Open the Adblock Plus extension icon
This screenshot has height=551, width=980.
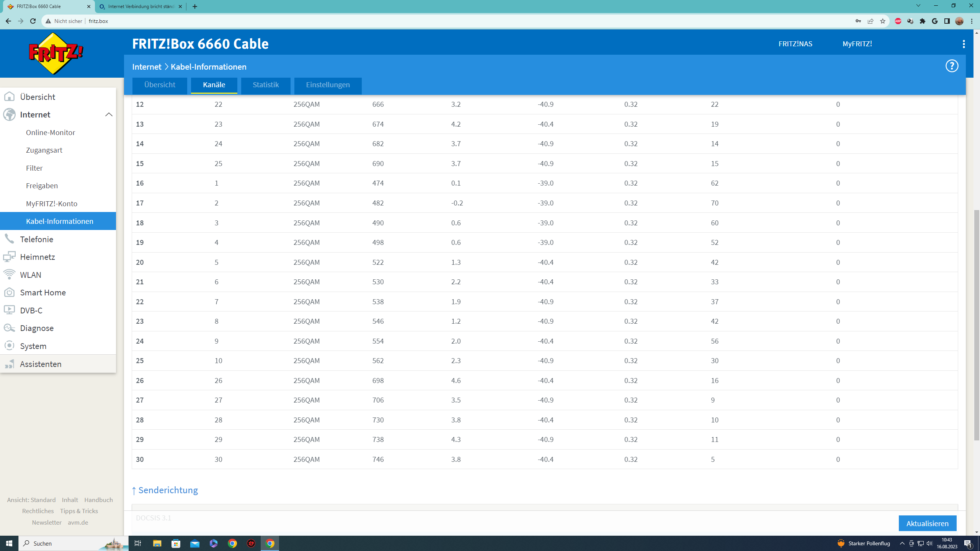tap(898, 21)
